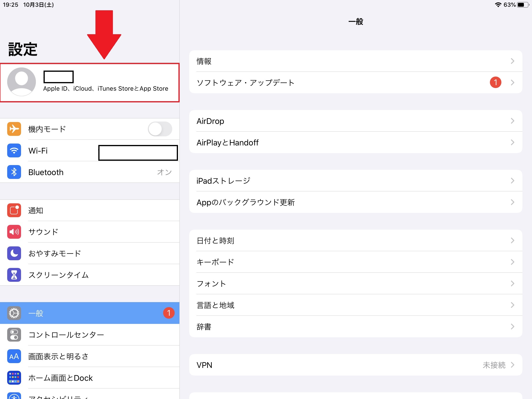Tap the red 通知 notification icon
Viewport: 532px width, 399px height.
coord(14,210)
